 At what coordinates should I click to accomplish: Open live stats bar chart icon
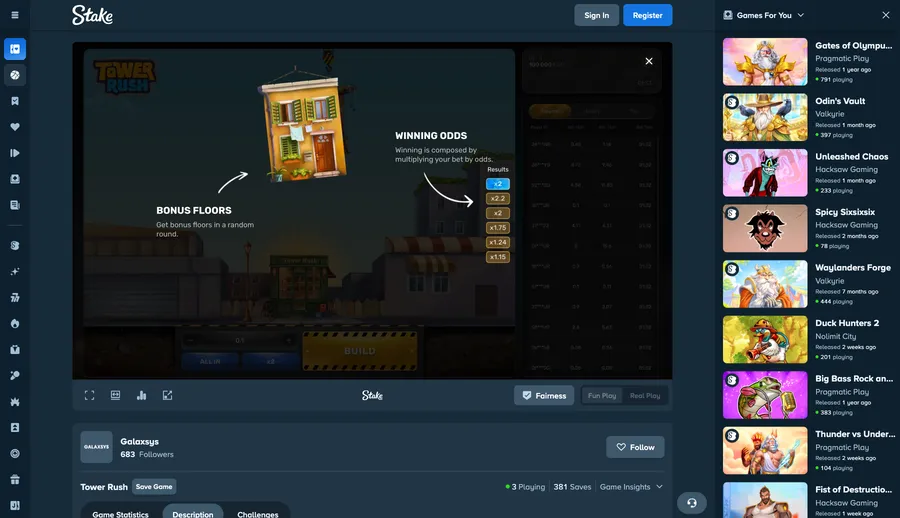tap(141, 395)
